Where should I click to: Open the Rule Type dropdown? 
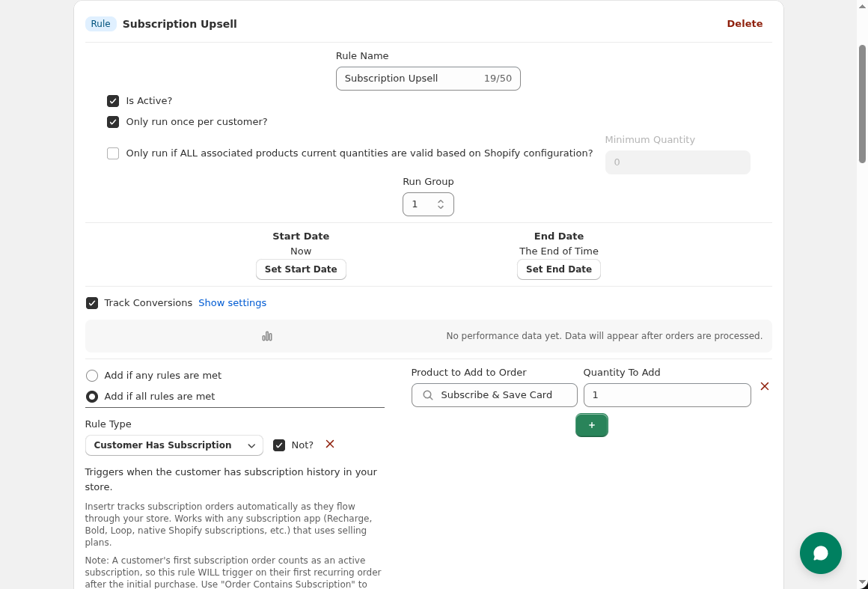174,445
